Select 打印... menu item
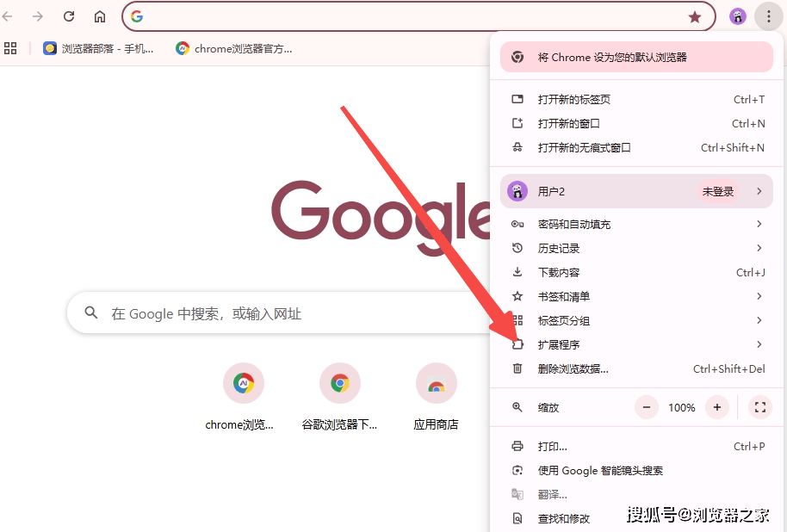This screenshot has width=787, height=532. pos(636,447)
